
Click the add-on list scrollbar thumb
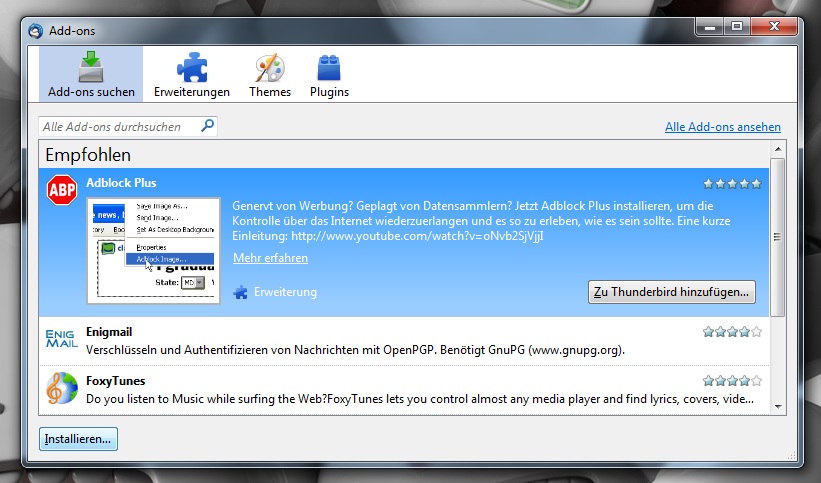(x=778, y=237)
